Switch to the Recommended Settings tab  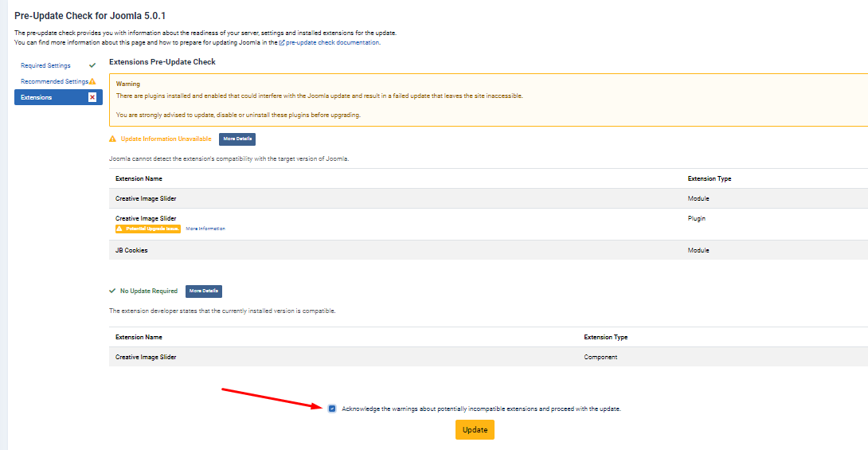(x=54, y=81)
